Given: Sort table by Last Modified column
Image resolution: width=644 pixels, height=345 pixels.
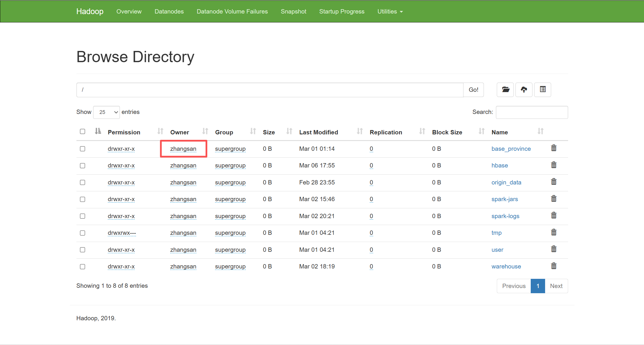Looking at the screenshot, I should click(x=331, y=132).
